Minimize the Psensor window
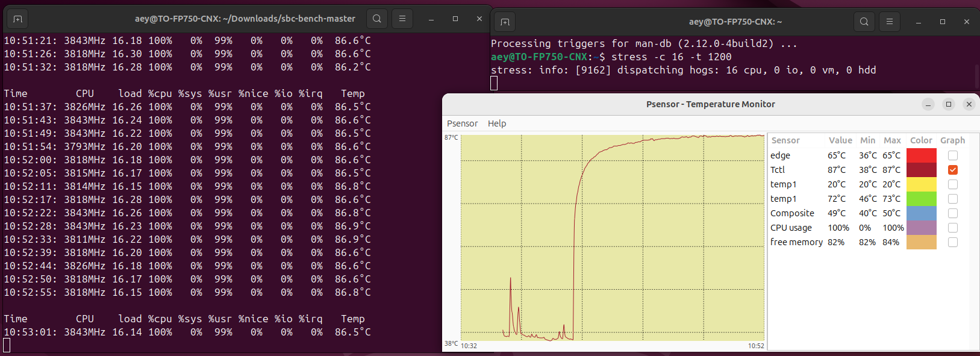 coord(928,104)
